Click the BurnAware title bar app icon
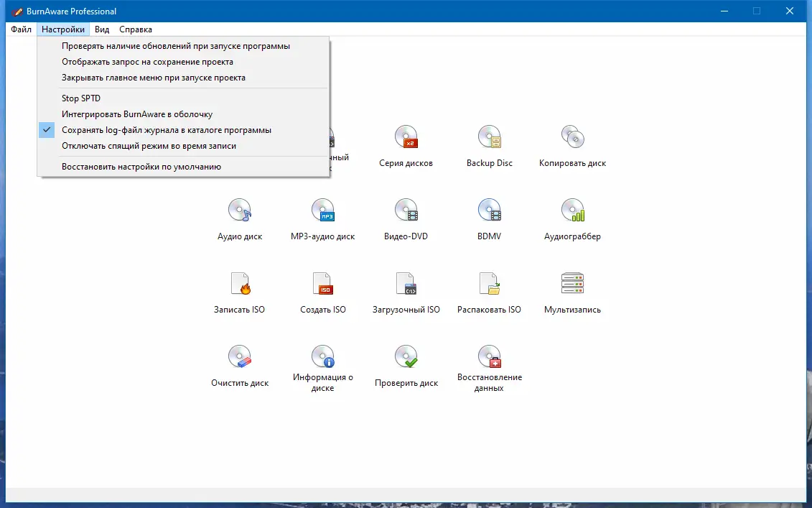Viewport: 812px width, 508px height. coord(17,11)
